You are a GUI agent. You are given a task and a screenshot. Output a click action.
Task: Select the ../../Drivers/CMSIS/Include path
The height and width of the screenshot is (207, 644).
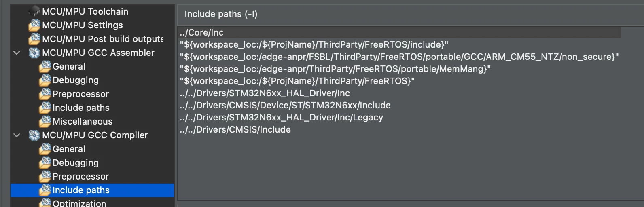coord(235,129)
